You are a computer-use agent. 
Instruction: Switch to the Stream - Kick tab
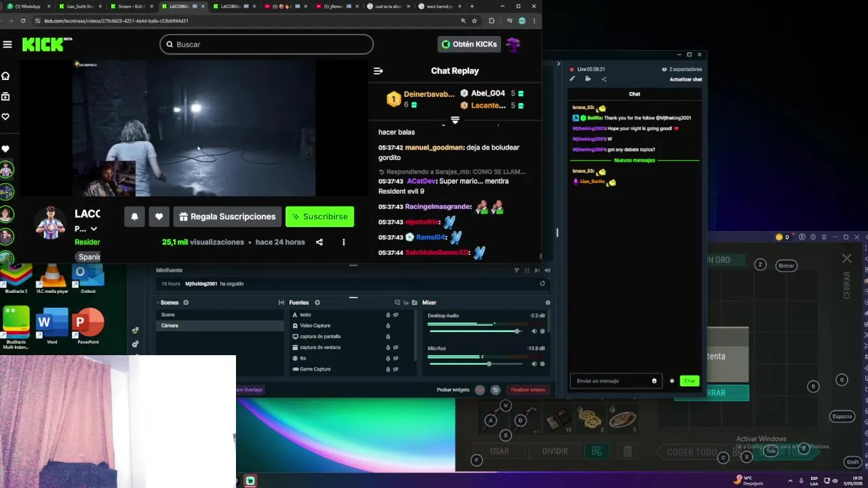coord(132,6)
